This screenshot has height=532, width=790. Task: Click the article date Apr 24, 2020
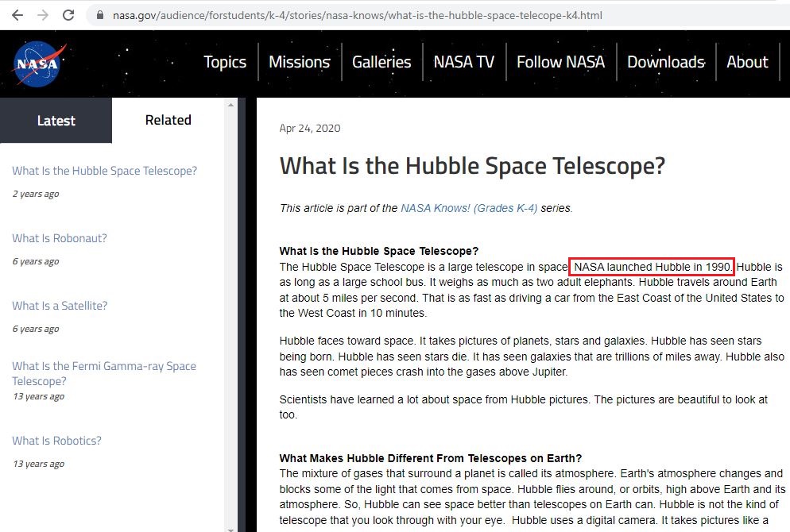point(310,129)
